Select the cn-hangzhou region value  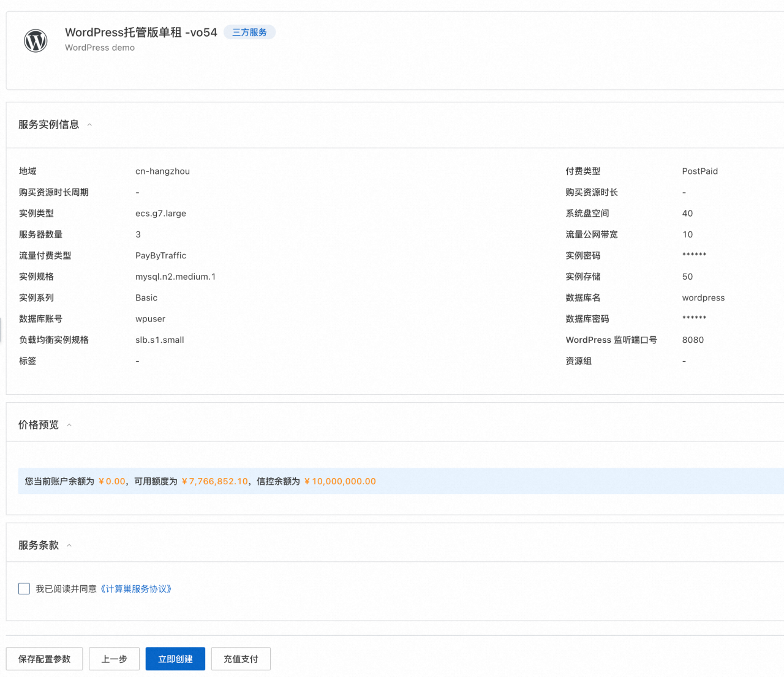coord(162,171)
